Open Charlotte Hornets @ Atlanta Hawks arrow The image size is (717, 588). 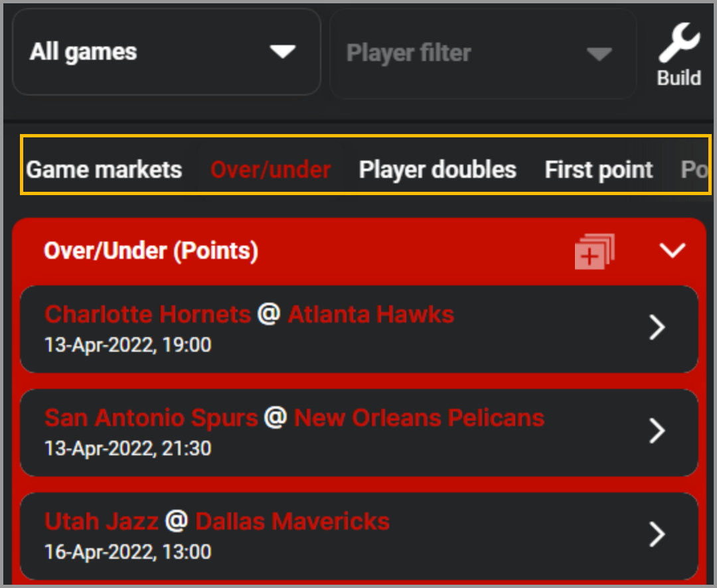(657, 327)
